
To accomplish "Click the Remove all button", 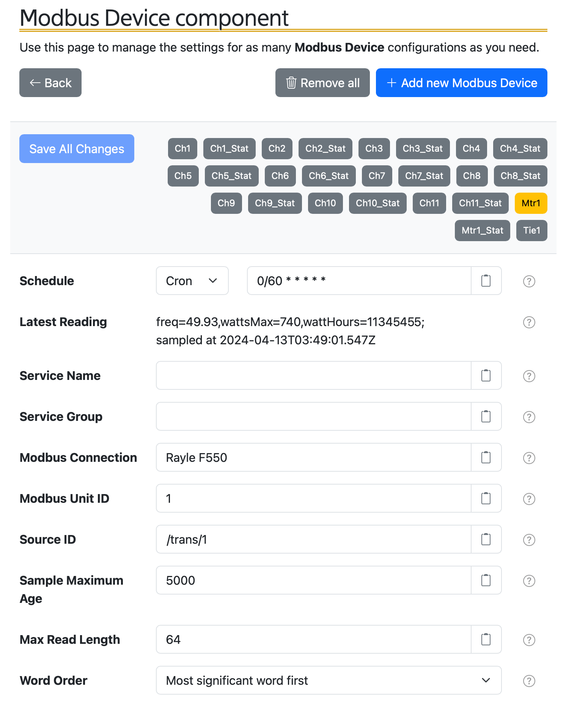I will (x=322, y=83).
